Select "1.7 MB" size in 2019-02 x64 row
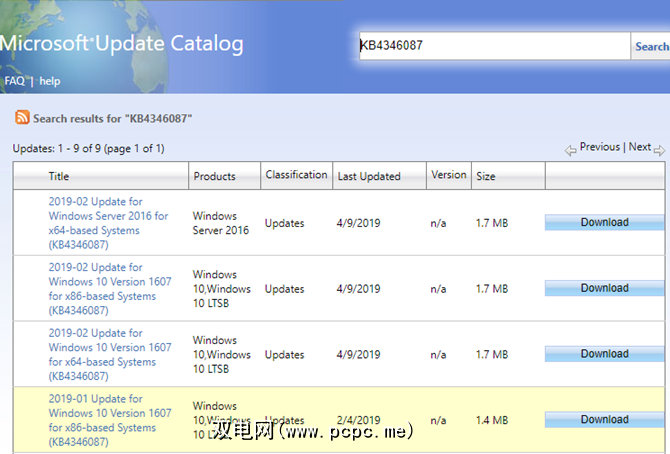Image resolution: width=670 pixels, height=454 pixels. [492, 355]
